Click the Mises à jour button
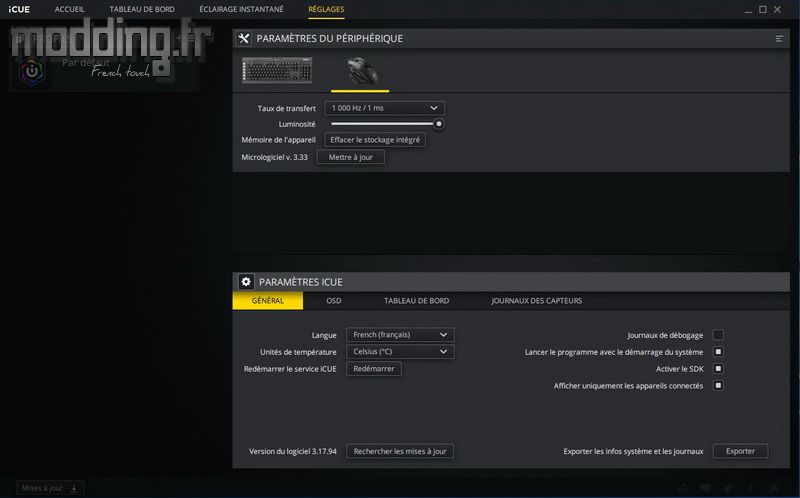 (x=50, y=488)
